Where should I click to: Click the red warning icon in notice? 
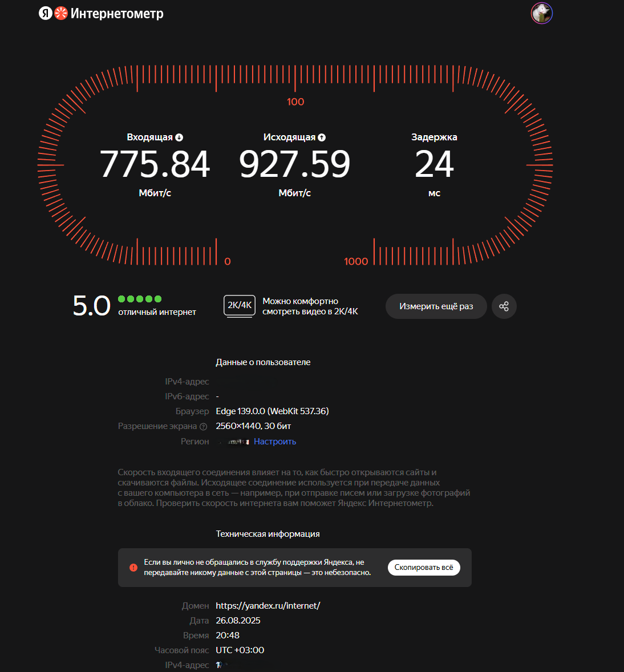tap(133, 568)
